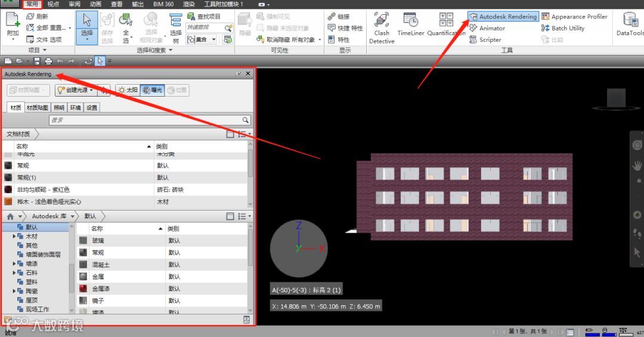Click 查找项目 find items
The width and height of the screenshot is (644, 337).
tap(204, 17)
